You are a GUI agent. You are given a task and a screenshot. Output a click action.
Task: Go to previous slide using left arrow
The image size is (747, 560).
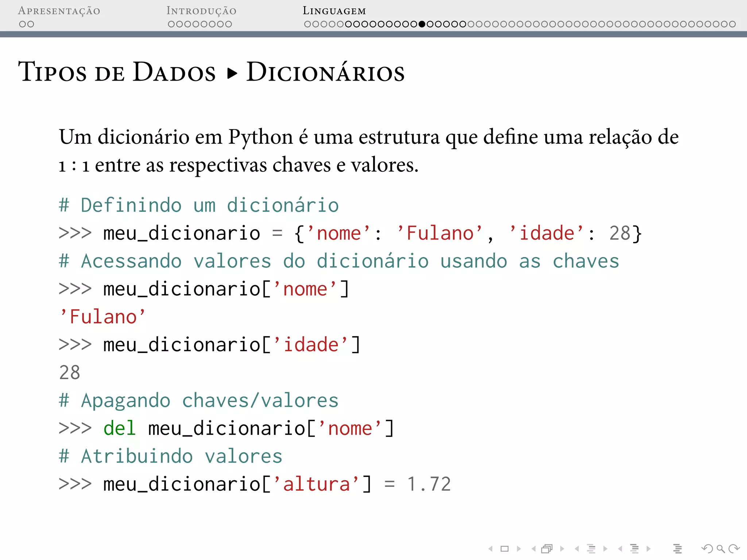coord(491,549)
